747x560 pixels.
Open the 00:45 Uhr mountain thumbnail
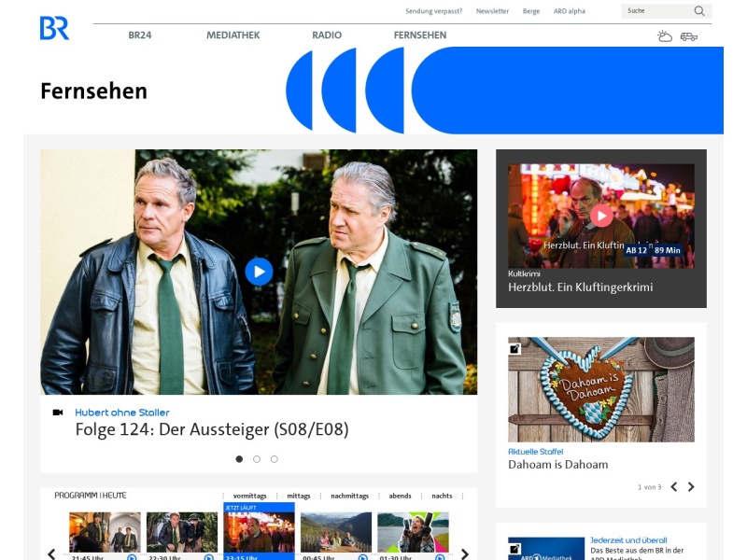pyautogui.click(x=336, y=532)
